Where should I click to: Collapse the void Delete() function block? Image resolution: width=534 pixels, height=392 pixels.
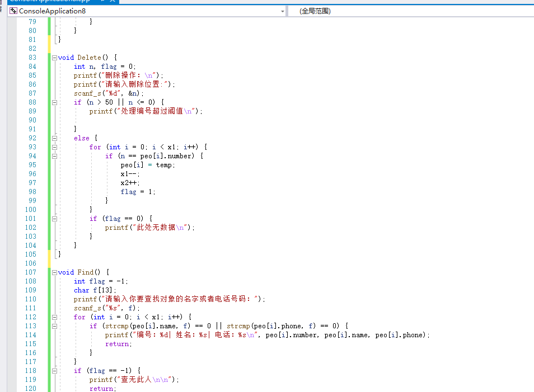pos(54,58)
